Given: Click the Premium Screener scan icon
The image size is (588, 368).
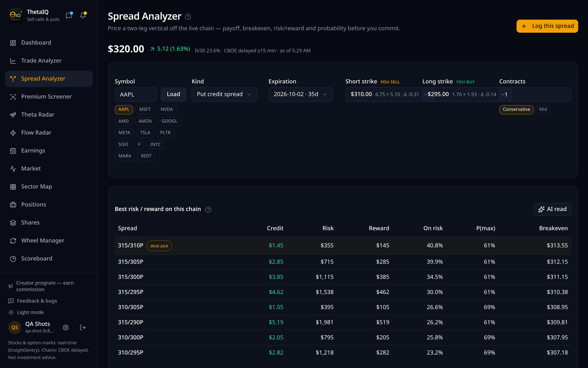Looking at the screenshot, I should 13,97.
